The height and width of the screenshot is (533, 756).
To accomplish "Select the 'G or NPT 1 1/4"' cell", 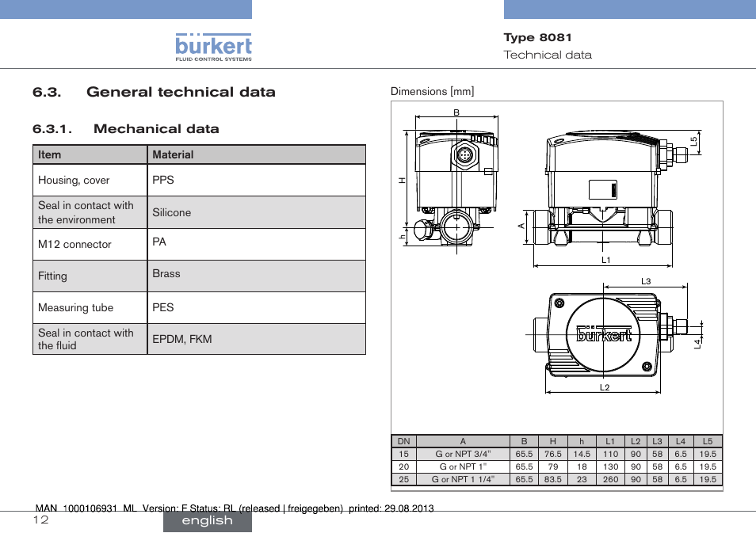I will [463, 479].
